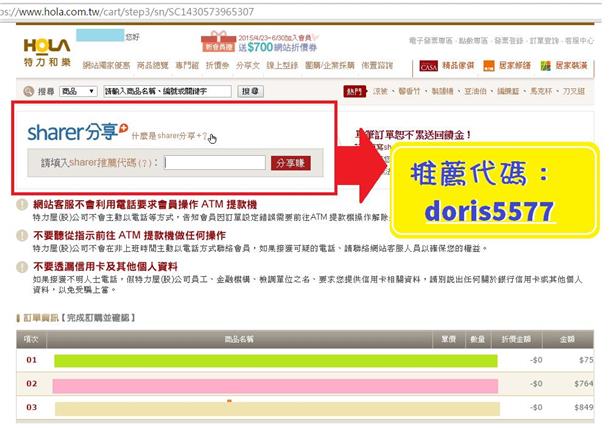Image resolution: width=610 pixels, height=428 pixels.
Task: Open 商品總覽 in the navigation menu
Action: coord(152,65)
